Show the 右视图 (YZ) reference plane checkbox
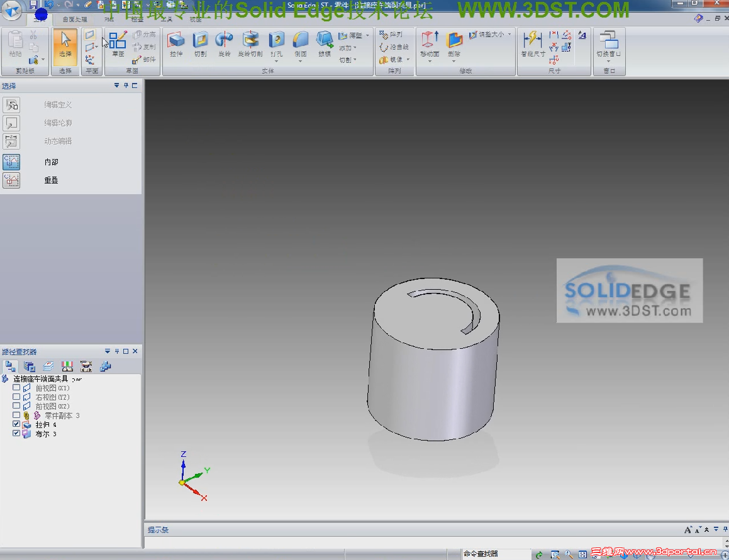Screen dimensions: 729x560 point(16,397)
